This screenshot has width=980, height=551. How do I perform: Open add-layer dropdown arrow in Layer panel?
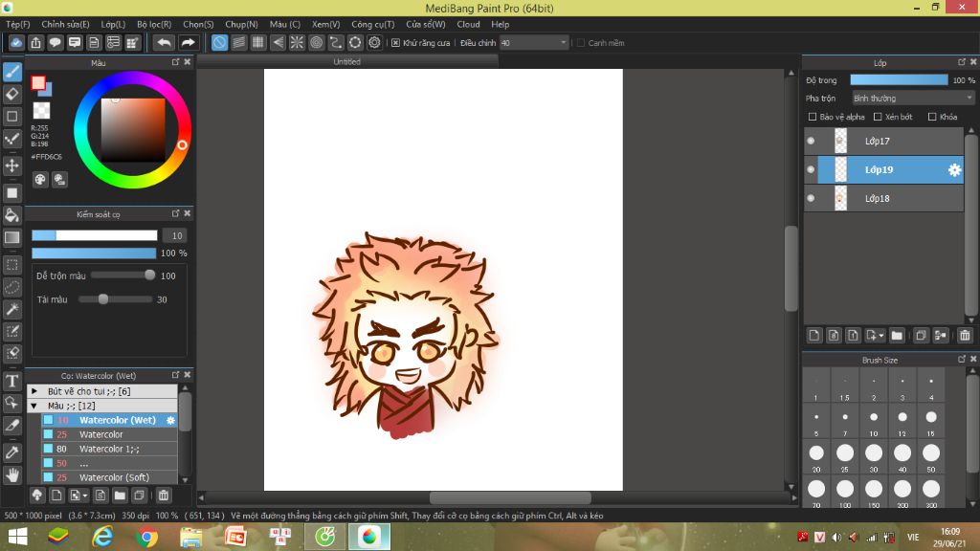coord(881,336)
